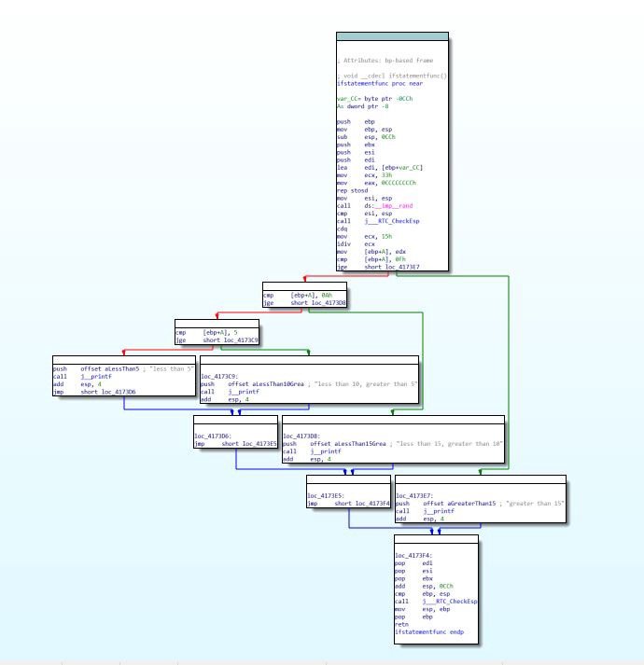Click the 'cdq' instruction
The height and width of the screenshot is (665, 644).
[x=342, y=229]
